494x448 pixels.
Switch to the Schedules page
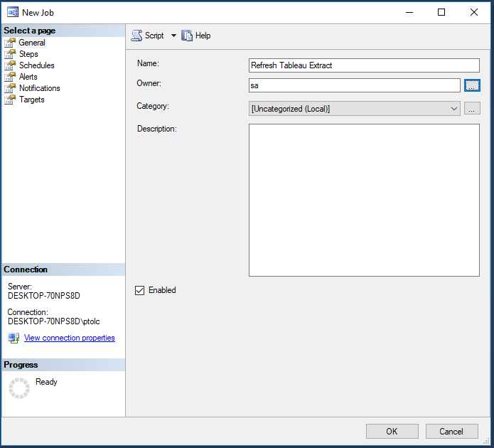coord(36,65)
